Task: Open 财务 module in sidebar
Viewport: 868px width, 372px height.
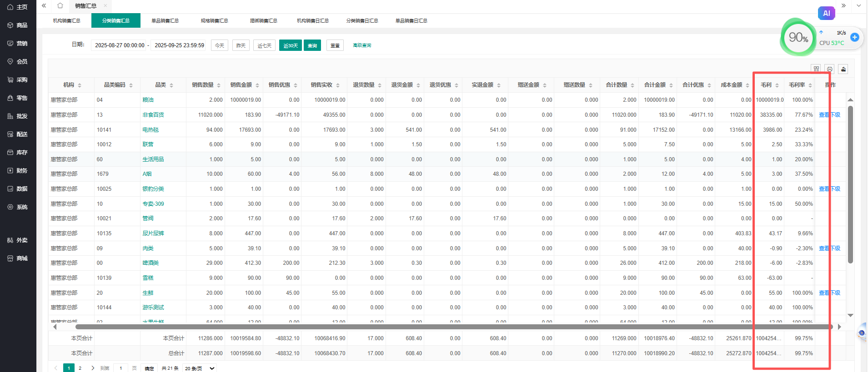Action: [x=18, y=171]
